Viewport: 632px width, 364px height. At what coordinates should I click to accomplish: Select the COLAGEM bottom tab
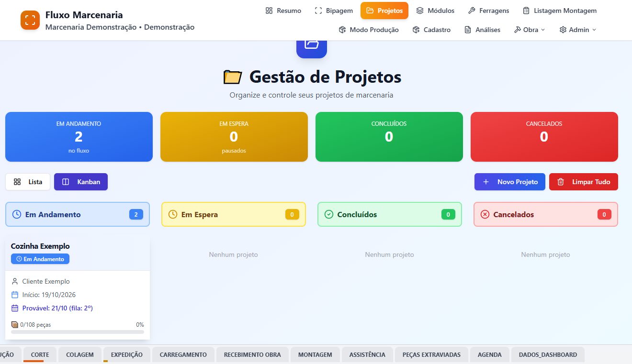point(80,354)
